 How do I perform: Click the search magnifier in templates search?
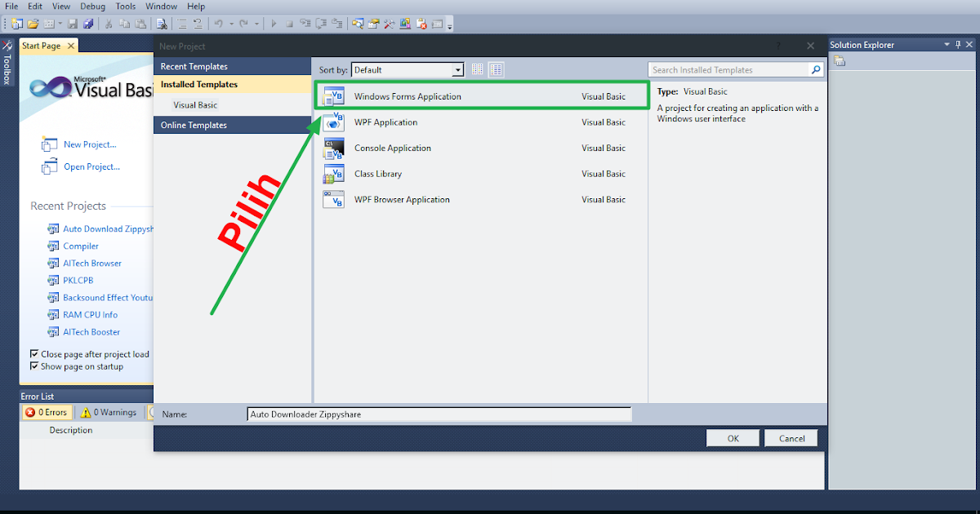click(814, 69)
